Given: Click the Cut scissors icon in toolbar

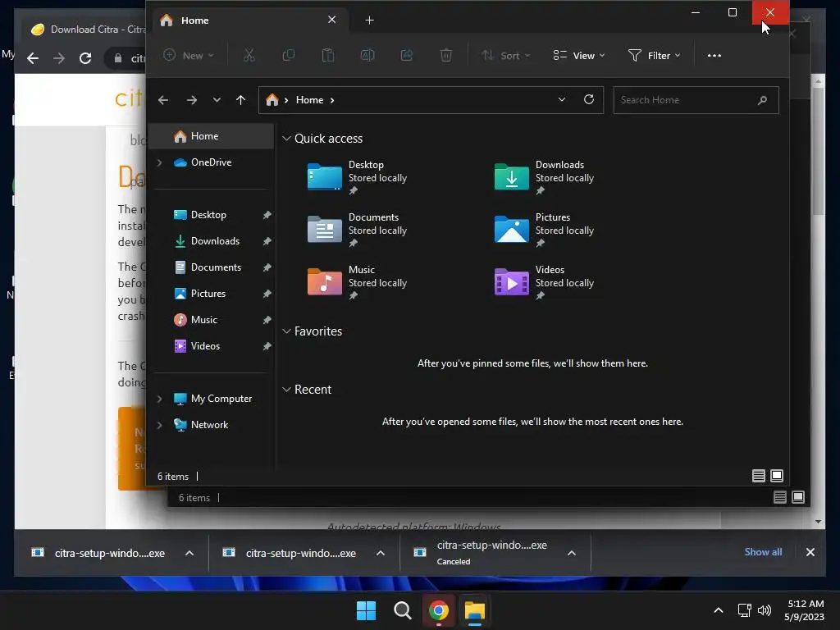Looking at the screenshot, I should [x=249, y=55].
